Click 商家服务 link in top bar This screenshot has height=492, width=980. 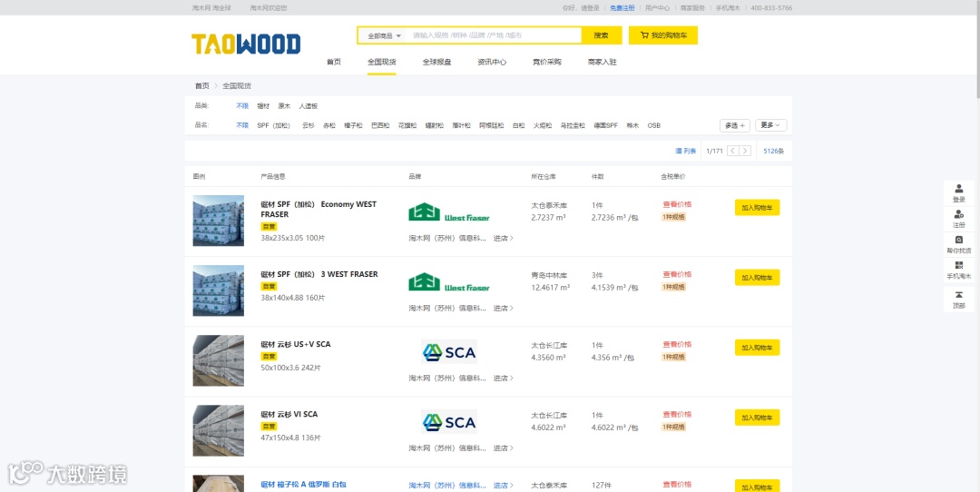click(x=692, y=8)
